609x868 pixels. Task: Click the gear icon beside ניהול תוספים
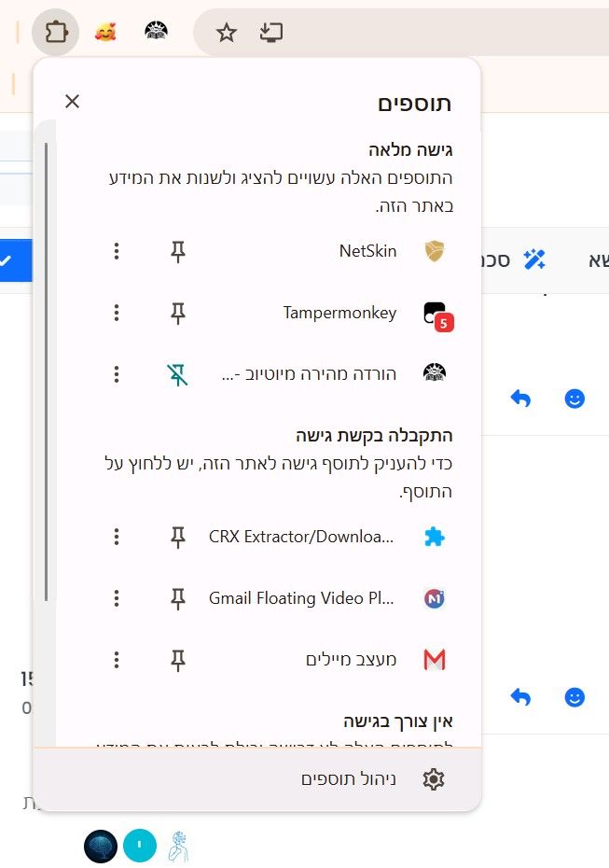[x=434, y=779]
